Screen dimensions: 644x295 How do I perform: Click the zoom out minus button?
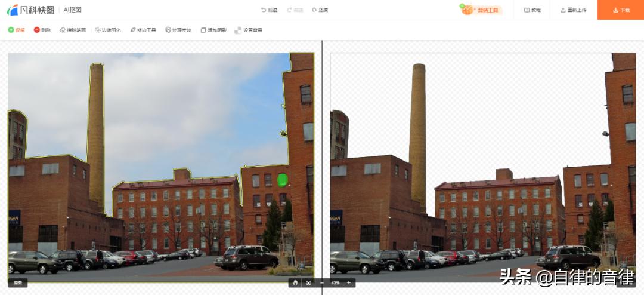(x=322, y=282)
